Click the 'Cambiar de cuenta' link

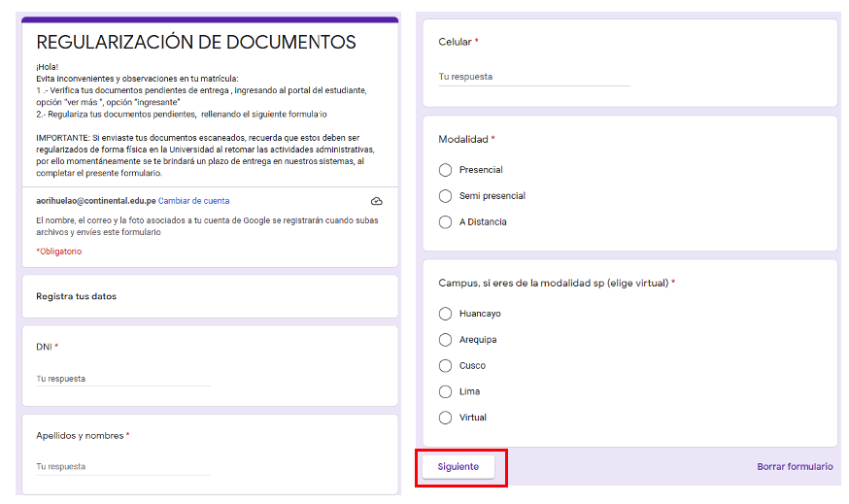[x=193, y=201]
